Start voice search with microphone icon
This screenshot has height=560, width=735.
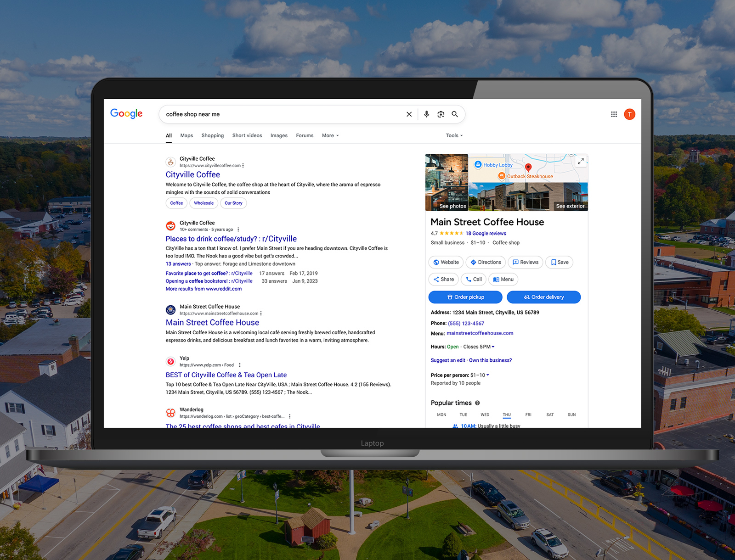coord(426,114)
